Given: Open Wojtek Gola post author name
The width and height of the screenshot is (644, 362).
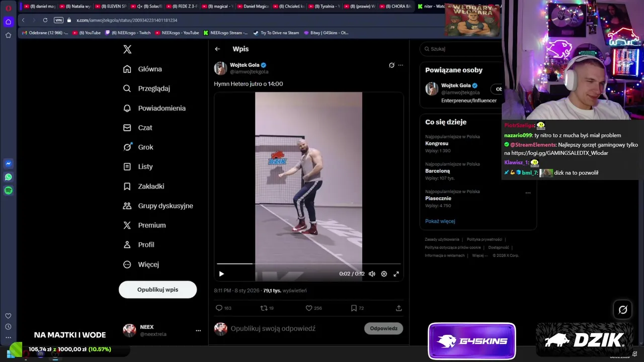Looking at the screenshot, I should (245, 65).
